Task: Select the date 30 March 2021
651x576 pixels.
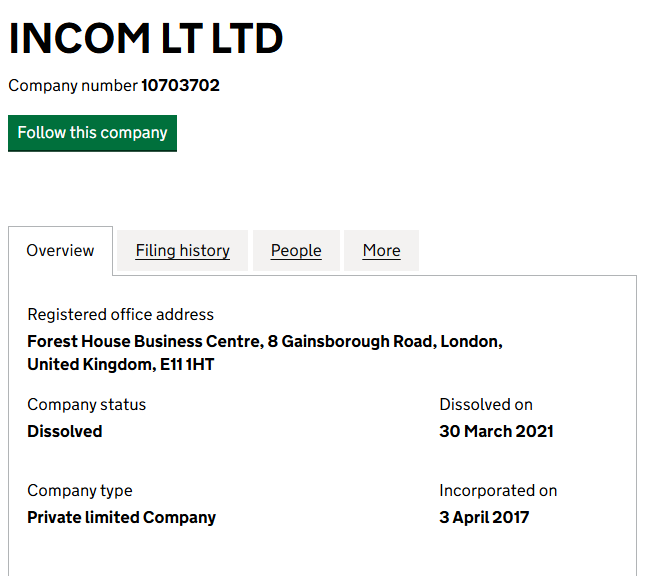Action: pyautogui.click(x=496, y=431)
